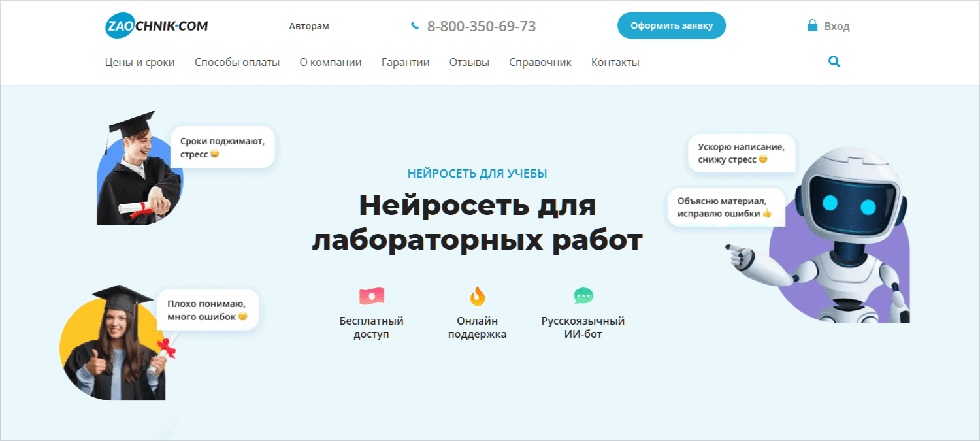Click the Авторам link
980x441 pixels.
309,27
